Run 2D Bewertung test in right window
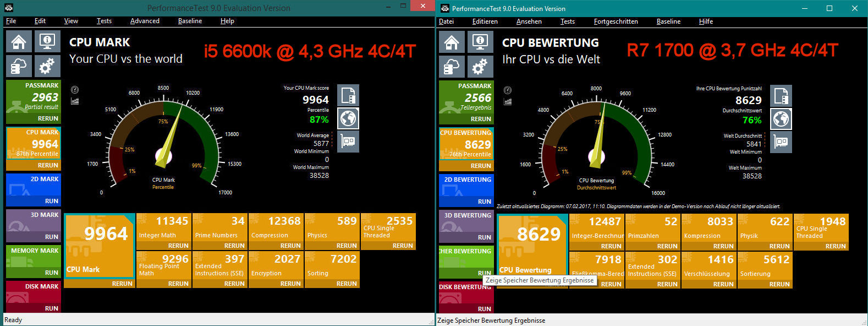Viewport: 868px width, 326px height. point(485,202)
